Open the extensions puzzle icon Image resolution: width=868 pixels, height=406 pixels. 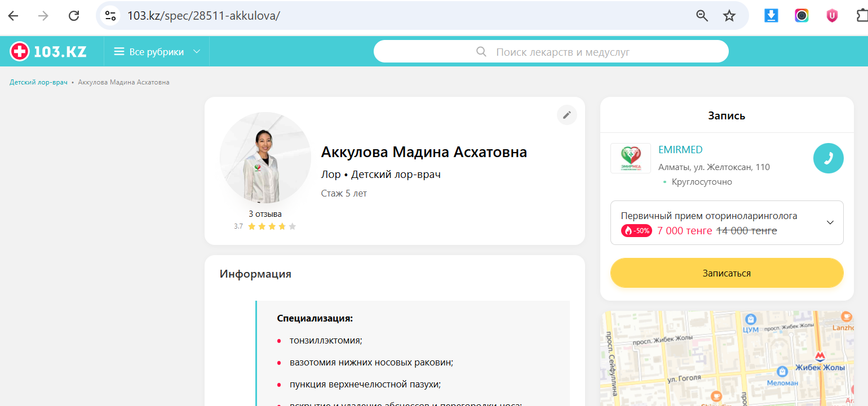tap(862, 16)
